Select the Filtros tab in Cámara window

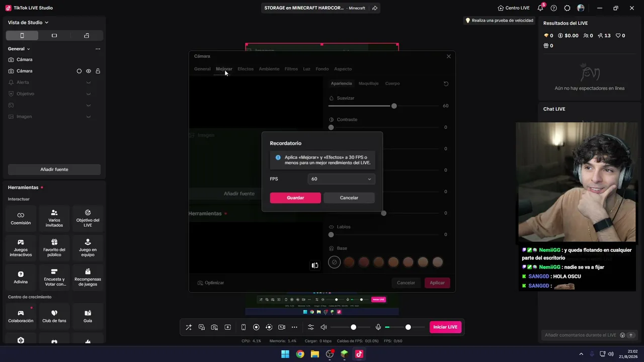(x=291, y=69)
